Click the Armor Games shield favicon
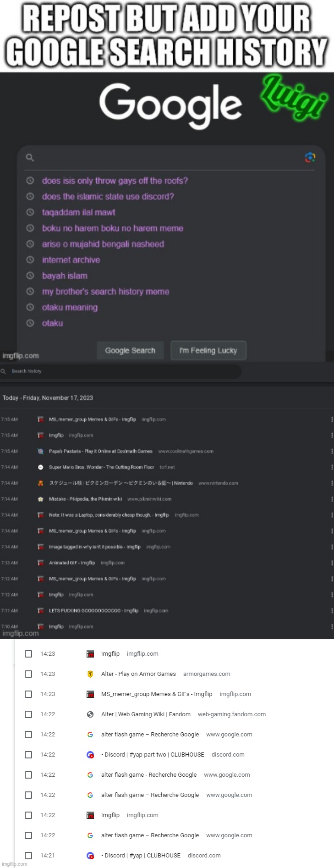This screenshot has width=334, height=868. pos(90,674)
